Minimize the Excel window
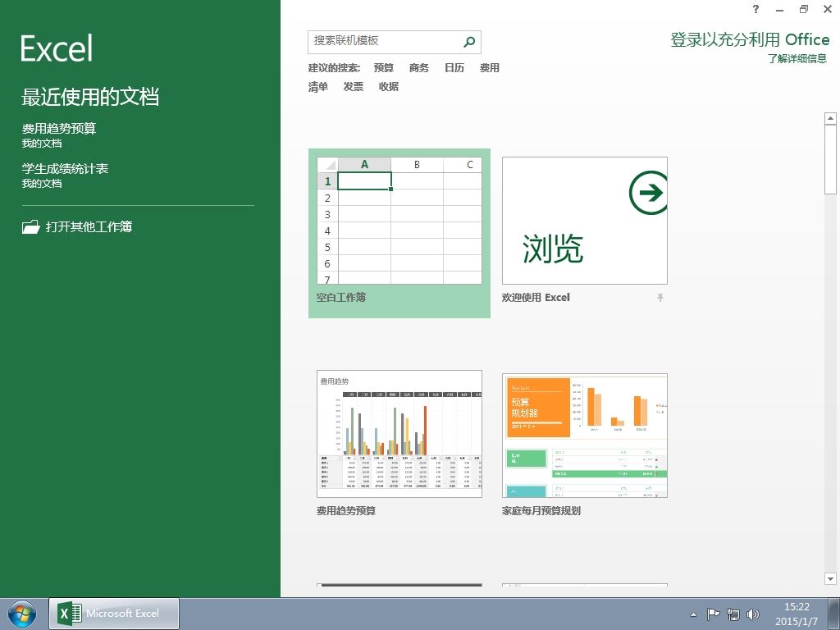 click(779, 10)
